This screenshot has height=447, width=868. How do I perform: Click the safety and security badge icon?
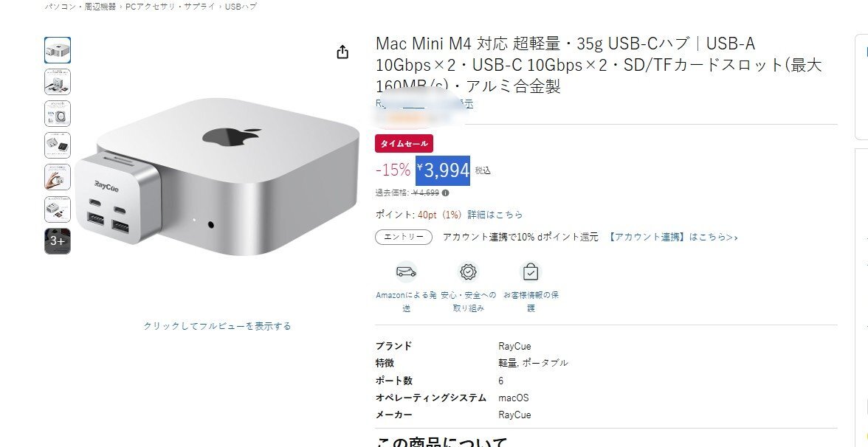click(x=468, y=271)
